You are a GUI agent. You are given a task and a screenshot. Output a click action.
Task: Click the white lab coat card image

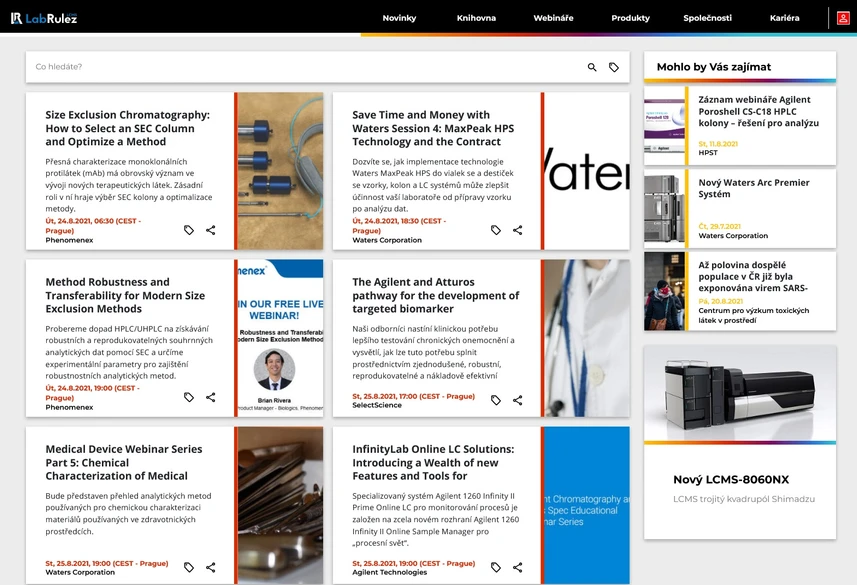point(587,338)
